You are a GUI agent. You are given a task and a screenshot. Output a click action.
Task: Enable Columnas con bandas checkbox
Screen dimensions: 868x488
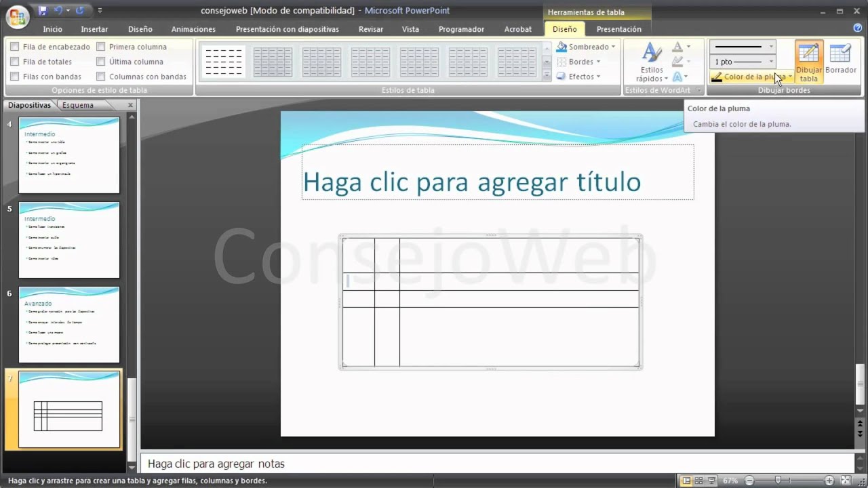100,77
